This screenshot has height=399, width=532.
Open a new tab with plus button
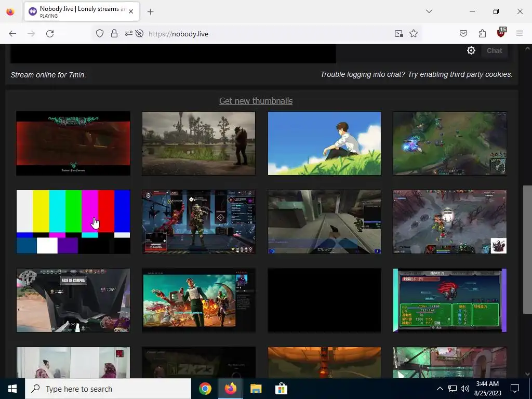tap(150, 12)
